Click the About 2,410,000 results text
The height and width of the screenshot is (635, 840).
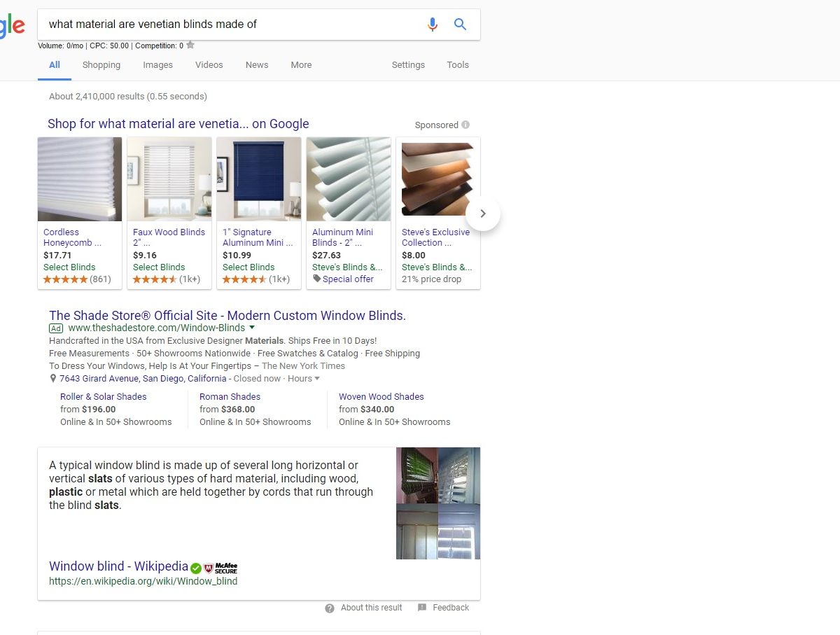pyautogui.click(x=128, y=97)
